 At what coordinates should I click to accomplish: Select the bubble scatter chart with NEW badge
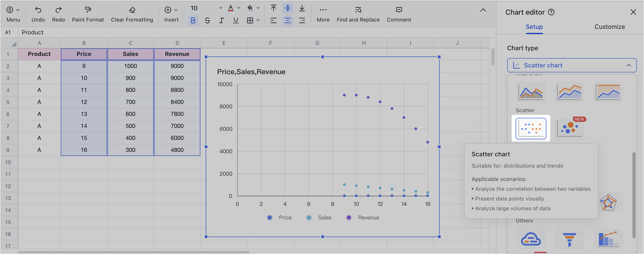point(570,128)
